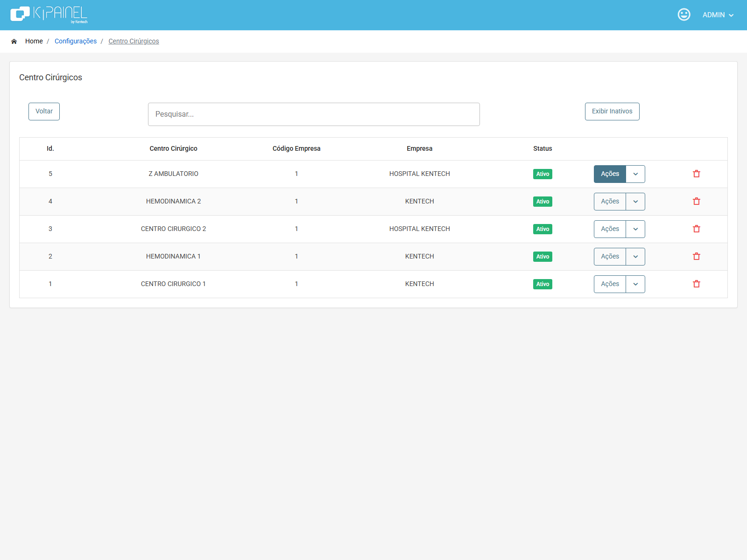Click Id 2 in the table
The height and width of the screenshot is (560, 747).
(x=50, y=256)
